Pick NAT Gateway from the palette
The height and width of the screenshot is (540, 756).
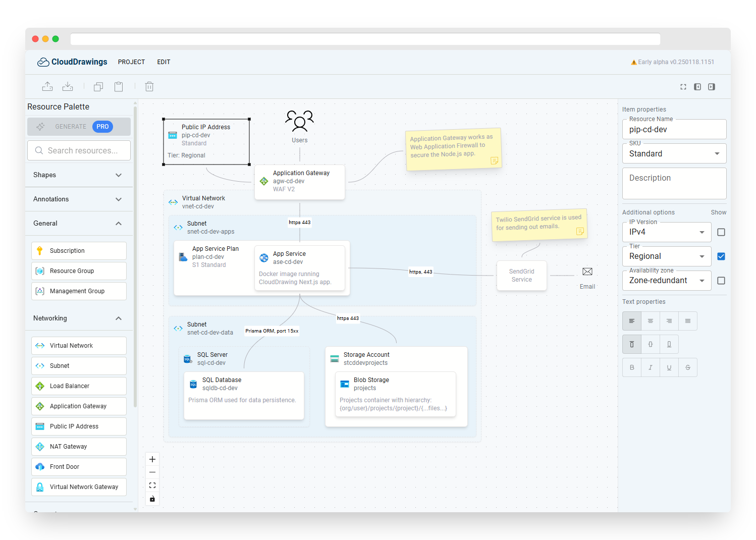tap(79, 447)
